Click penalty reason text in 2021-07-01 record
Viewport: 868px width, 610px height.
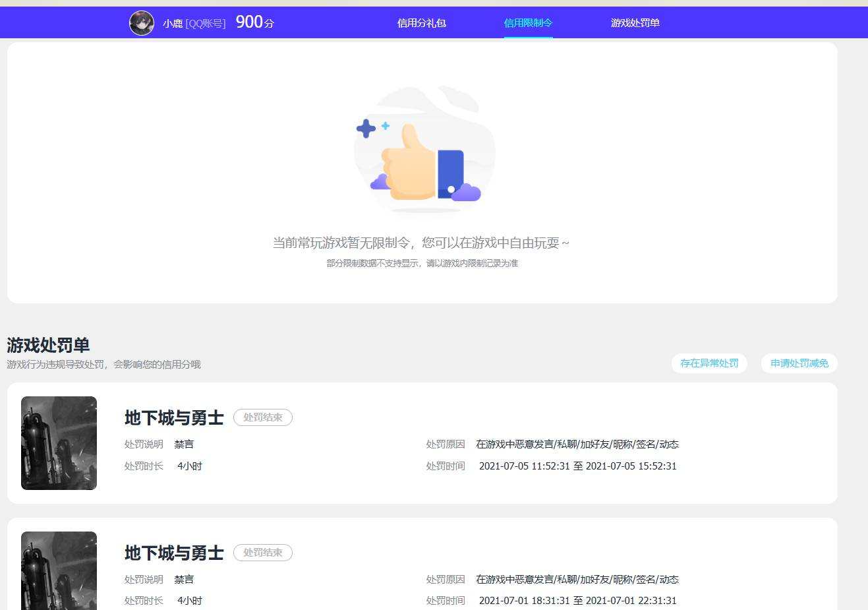pyautogui.click(x=577, y=580)
